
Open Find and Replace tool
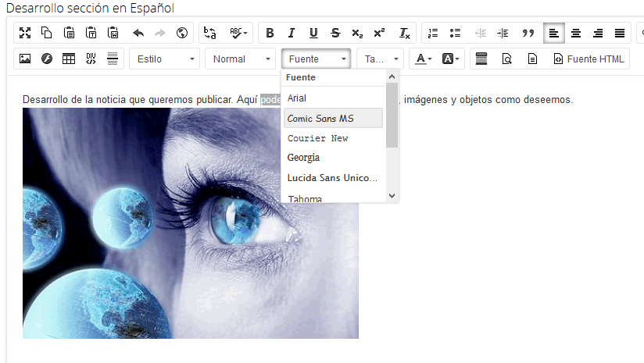pyautogui.click(x=210, y=33)
